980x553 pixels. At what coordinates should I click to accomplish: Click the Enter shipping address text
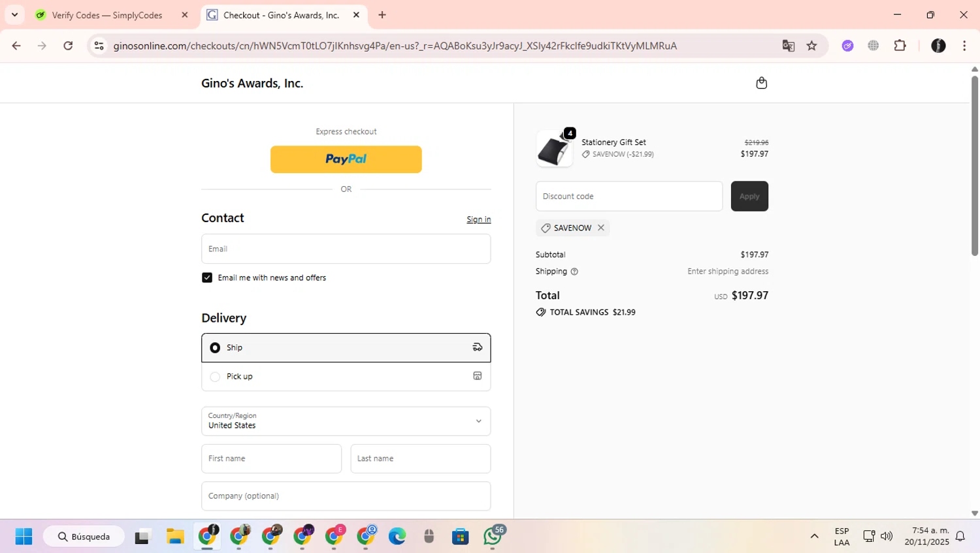pyautogui.click(x=728, y=272)
